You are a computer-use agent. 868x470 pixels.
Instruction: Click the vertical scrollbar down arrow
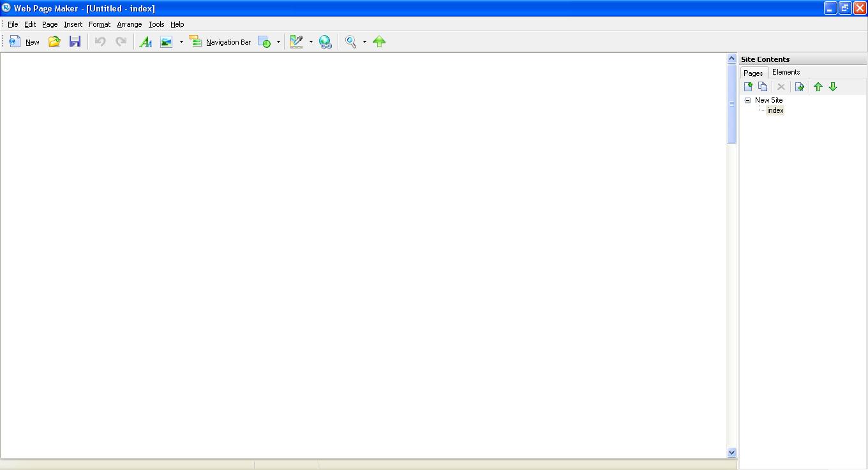point(732,452)
